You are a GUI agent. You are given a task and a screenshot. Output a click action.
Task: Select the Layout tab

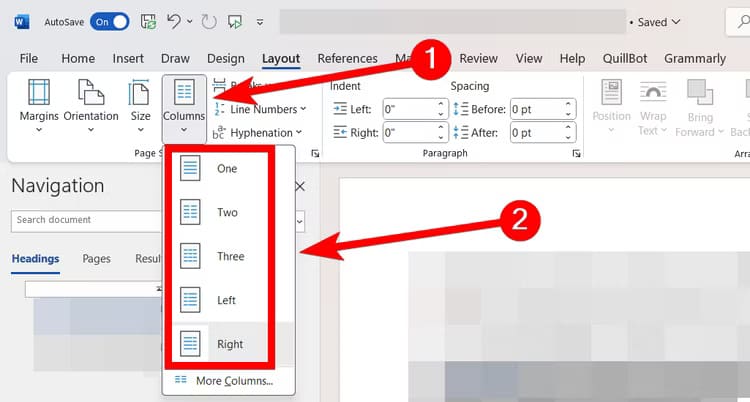pos(281,58)
